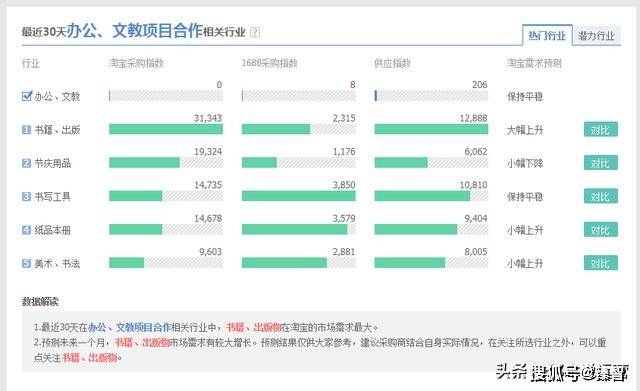This screenshot has width=640, height=391.
Task: Click the 淘宝采购指数 column header
Action: (136, 63)
